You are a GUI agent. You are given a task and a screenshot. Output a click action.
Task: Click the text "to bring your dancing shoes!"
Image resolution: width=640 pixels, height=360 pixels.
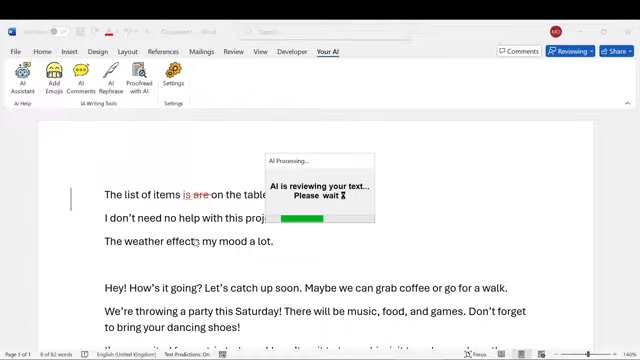pyautogui.click(x=172, y=327)
